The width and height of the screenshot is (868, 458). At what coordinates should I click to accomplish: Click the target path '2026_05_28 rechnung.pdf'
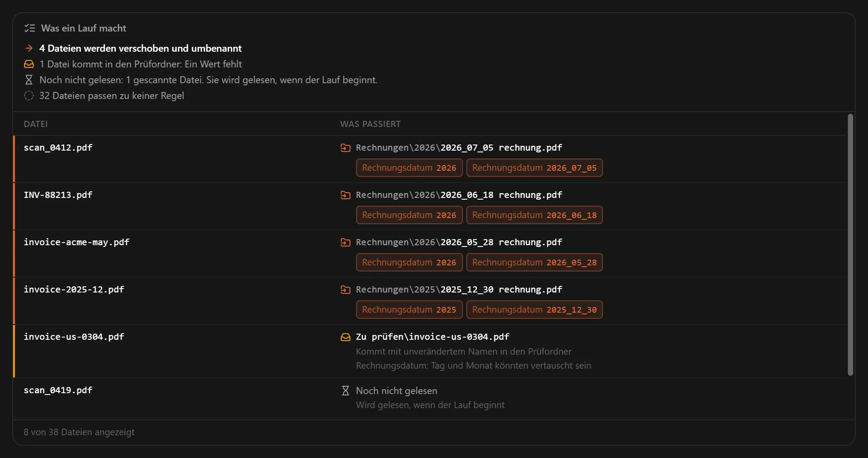pyautogui.click(x=501, y=242)
